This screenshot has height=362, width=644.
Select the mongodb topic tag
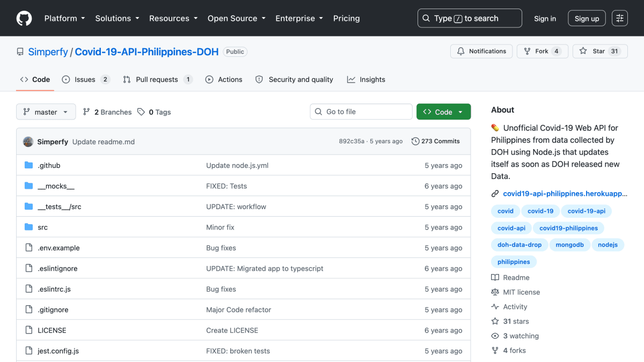[x=570, y=245]
